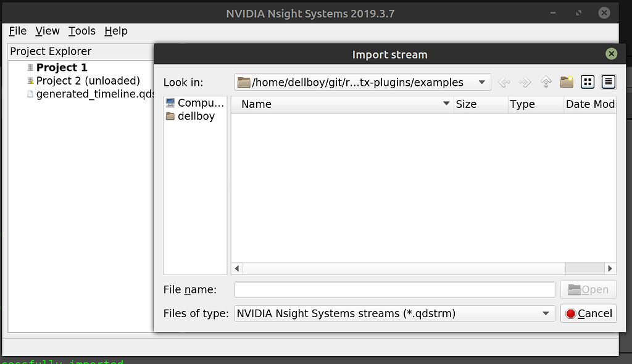The height and width of the screenshot is (364, 632).
Task: Switch to icon view mode
Action: tap(588, 81)
